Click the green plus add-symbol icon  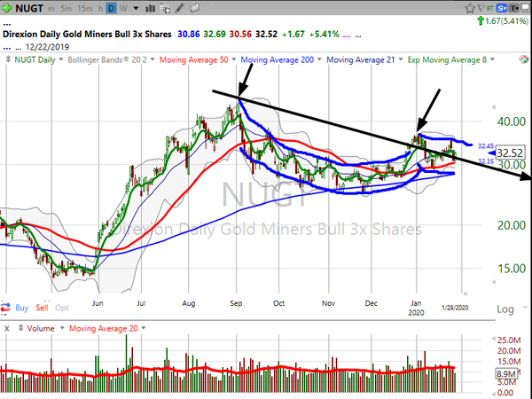(x=6, y=8)
